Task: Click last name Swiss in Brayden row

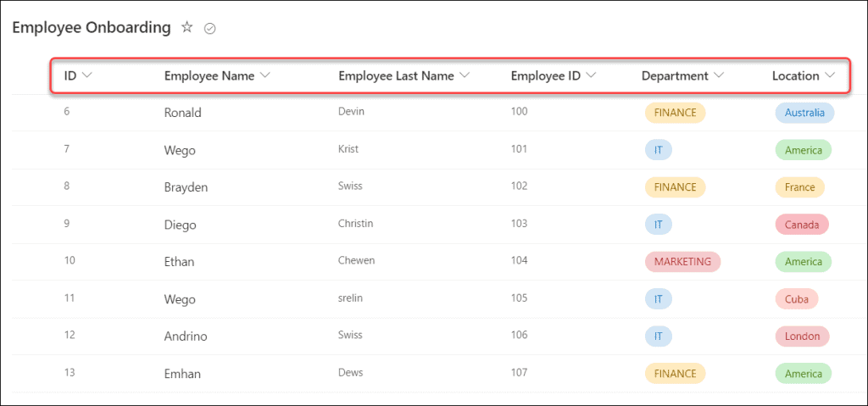Action: [x=350, y=186]
